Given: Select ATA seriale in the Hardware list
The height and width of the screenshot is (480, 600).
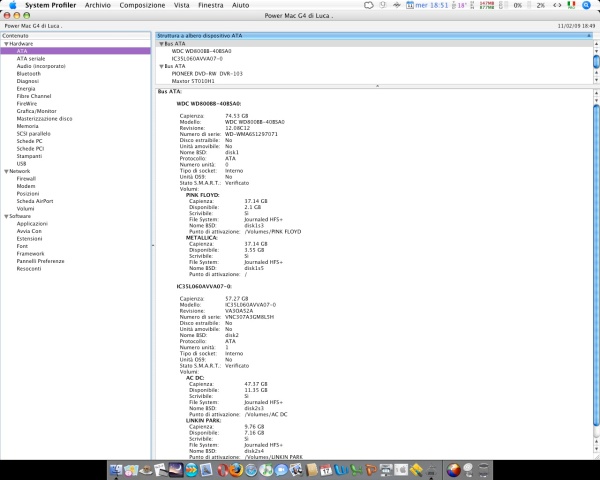Looking at the screenshot, I should tap(31, 59).
